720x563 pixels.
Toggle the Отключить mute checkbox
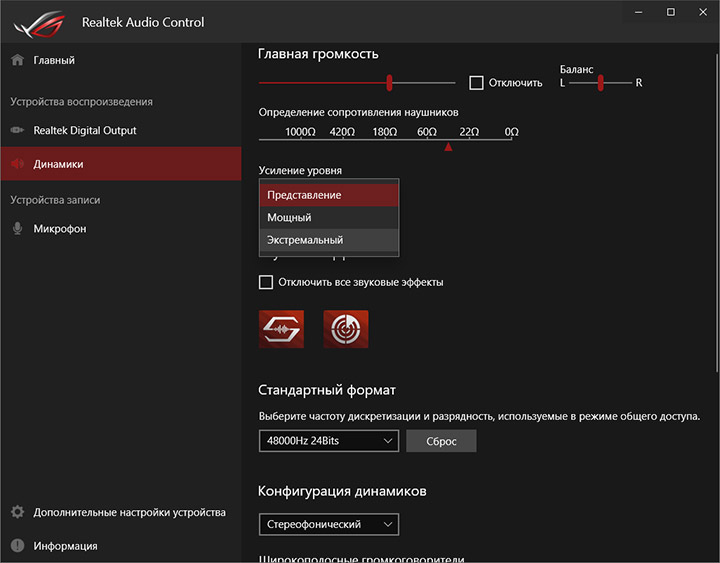476,83
